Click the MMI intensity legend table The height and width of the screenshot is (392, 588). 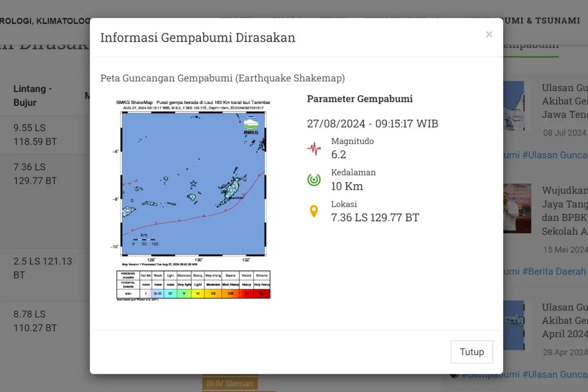(193, 285)
